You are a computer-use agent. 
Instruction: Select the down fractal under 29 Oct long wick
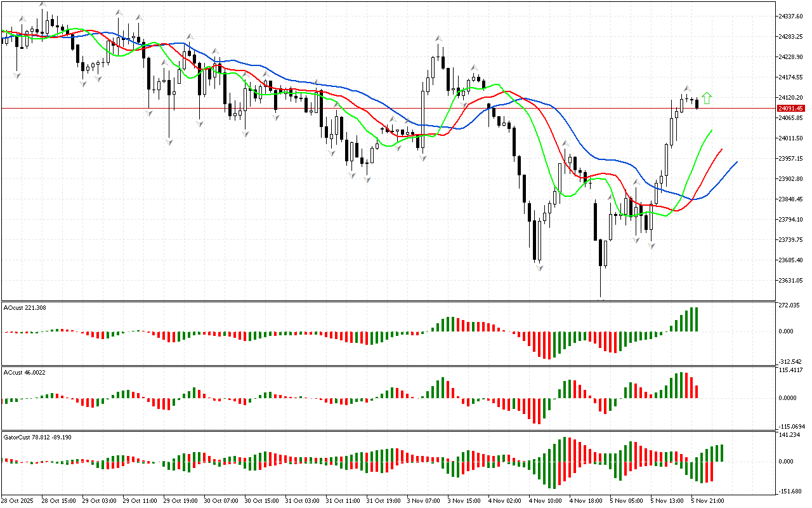pyautogui.click(x=169, y=142)
